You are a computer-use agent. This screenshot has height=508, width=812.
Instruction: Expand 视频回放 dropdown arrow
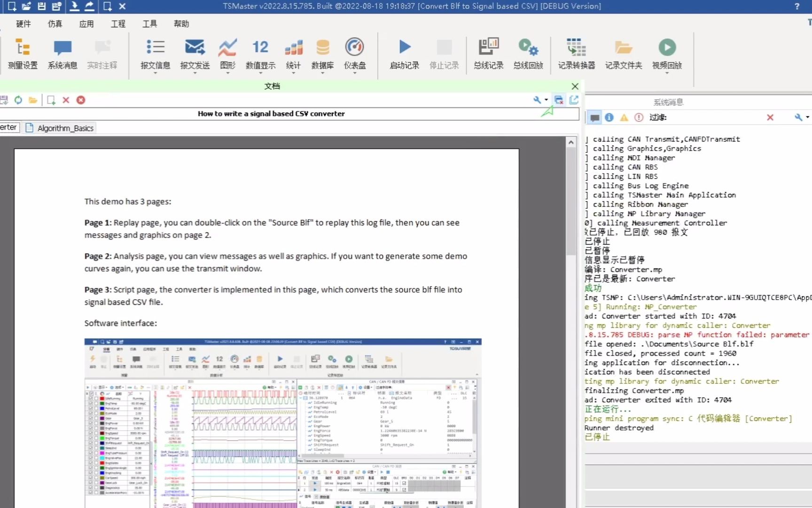(x=667, y=73)
